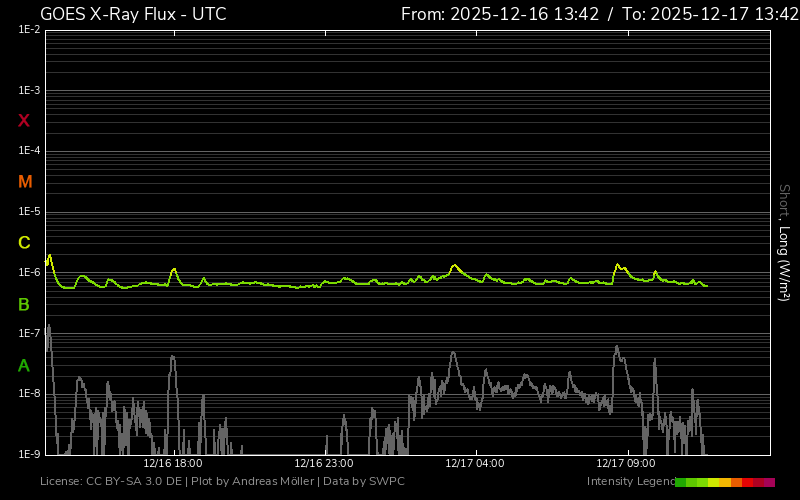Click the 1E-2 y-axis tick label

tap(29, 30)
